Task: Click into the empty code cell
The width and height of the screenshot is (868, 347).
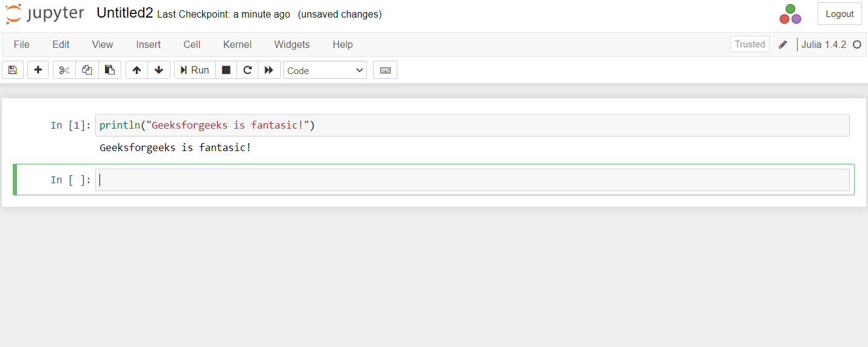Action: tap(472, 180)
